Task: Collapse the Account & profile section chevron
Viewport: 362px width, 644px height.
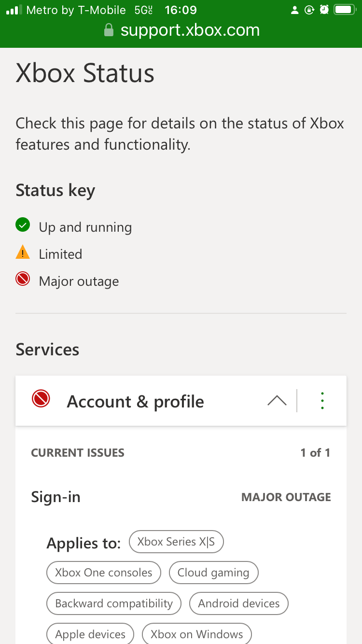Action: click(277, 401)
